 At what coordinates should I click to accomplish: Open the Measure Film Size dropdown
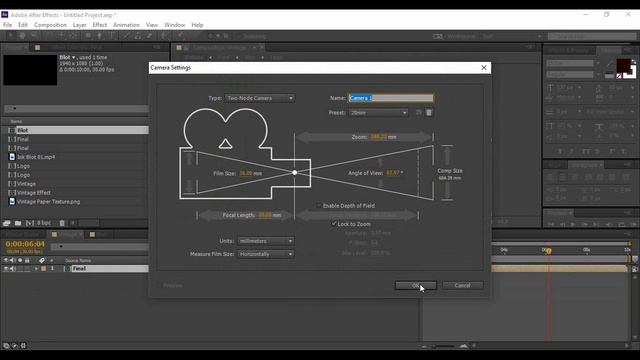(265, 254)
